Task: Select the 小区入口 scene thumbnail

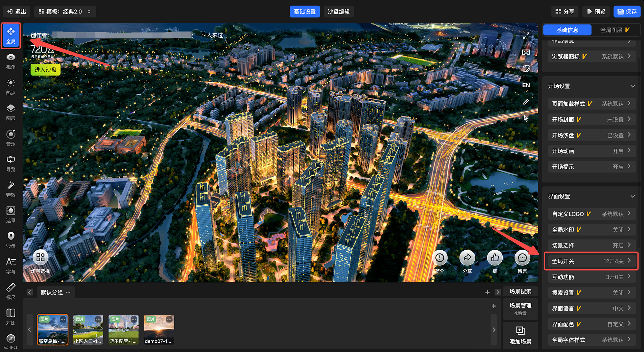Action: pyautogui.click(x=88, y=329)
